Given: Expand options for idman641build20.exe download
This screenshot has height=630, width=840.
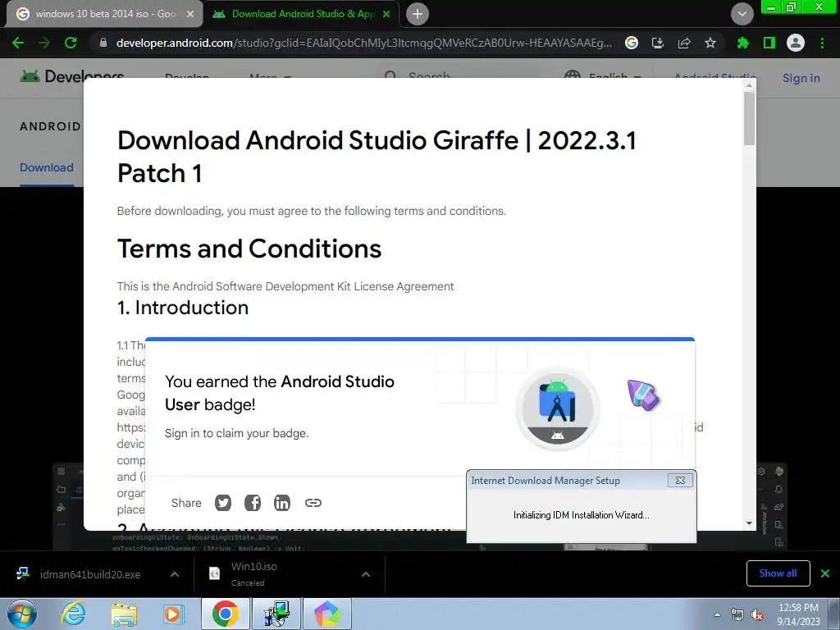Looking at the screenshot, I should coord(175,574).
